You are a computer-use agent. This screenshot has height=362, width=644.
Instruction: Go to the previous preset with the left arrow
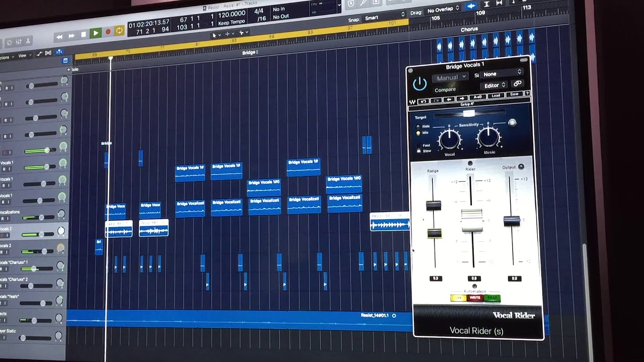450,99
